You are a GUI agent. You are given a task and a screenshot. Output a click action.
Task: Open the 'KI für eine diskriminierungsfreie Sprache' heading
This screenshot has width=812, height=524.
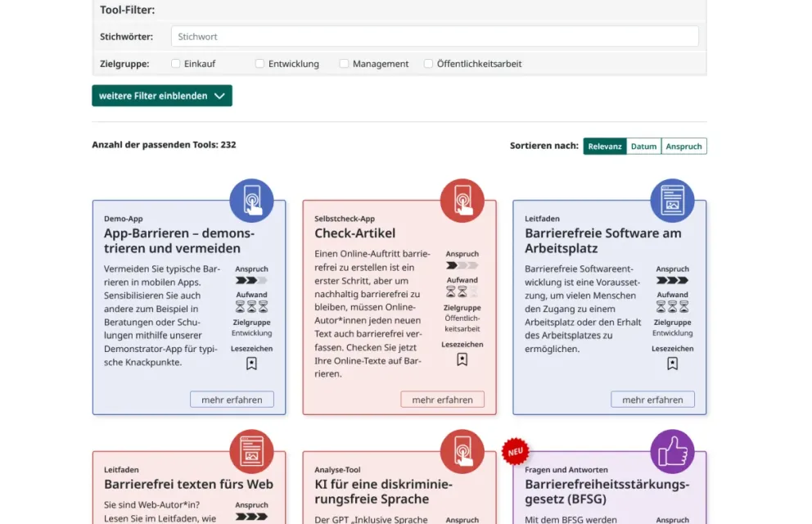383,491
